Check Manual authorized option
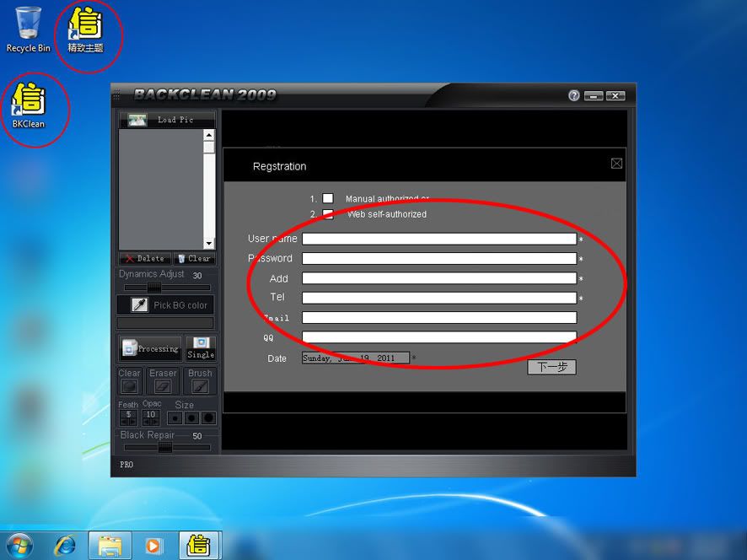Image resolution: width=747 pixels, height=560 pixels. tap(328, 198)
